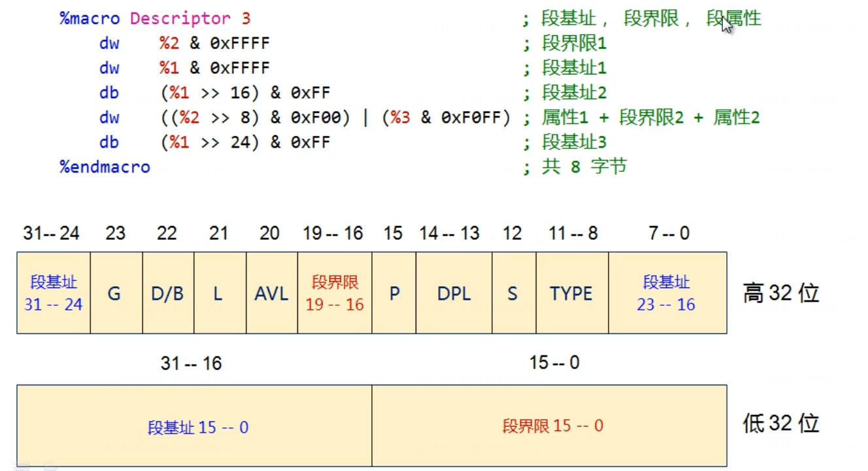Viewport: 868px width, 471px height.
Task: Click the D/B cell in the diagram
Action: click(x=168, y=293)
